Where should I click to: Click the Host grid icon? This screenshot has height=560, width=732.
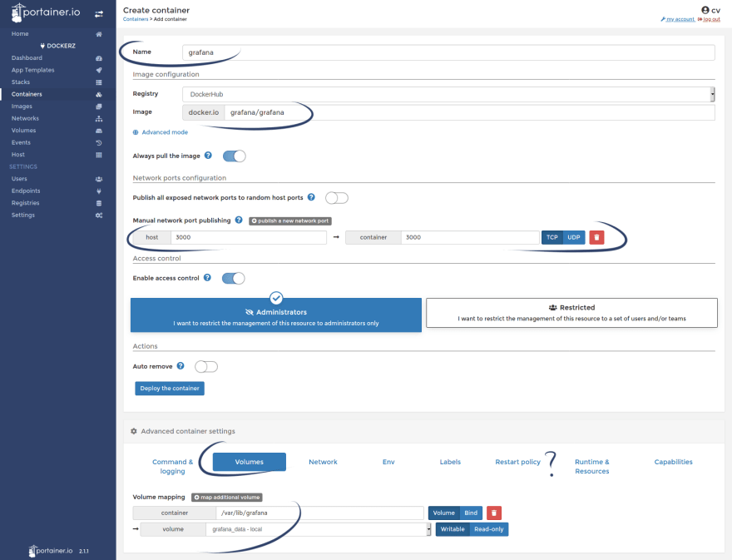click(99, 155)
